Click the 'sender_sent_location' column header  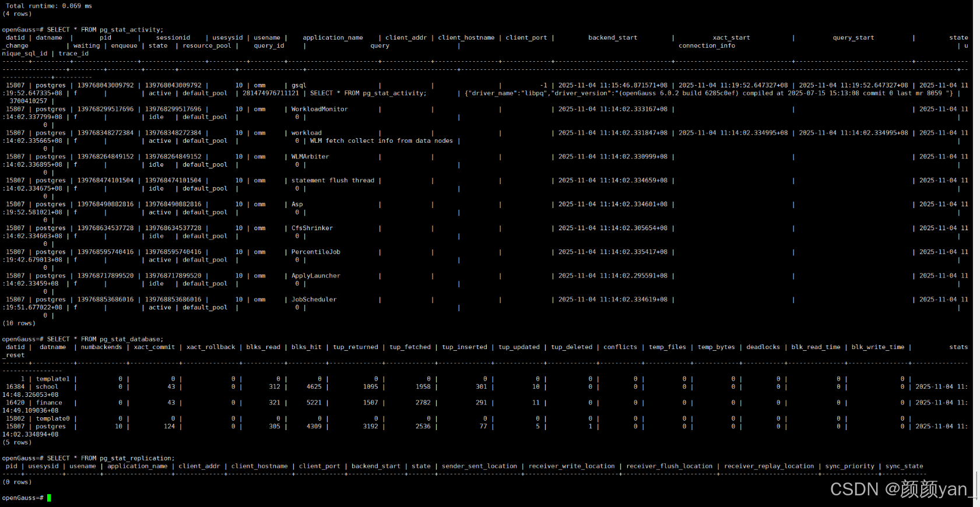[x=479, y=466]
